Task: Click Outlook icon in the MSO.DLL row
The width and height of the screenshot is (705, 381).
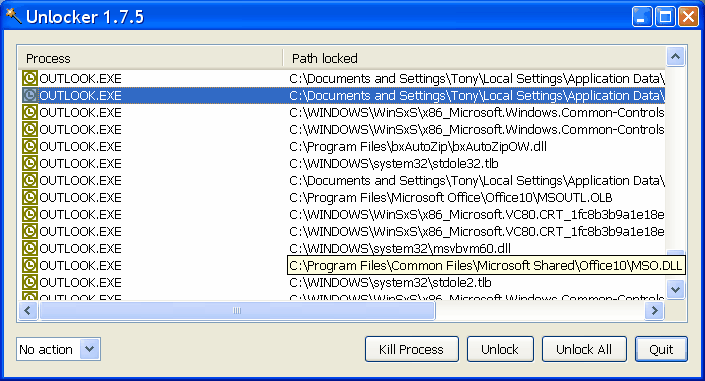Action: click(x=30, y=265)
